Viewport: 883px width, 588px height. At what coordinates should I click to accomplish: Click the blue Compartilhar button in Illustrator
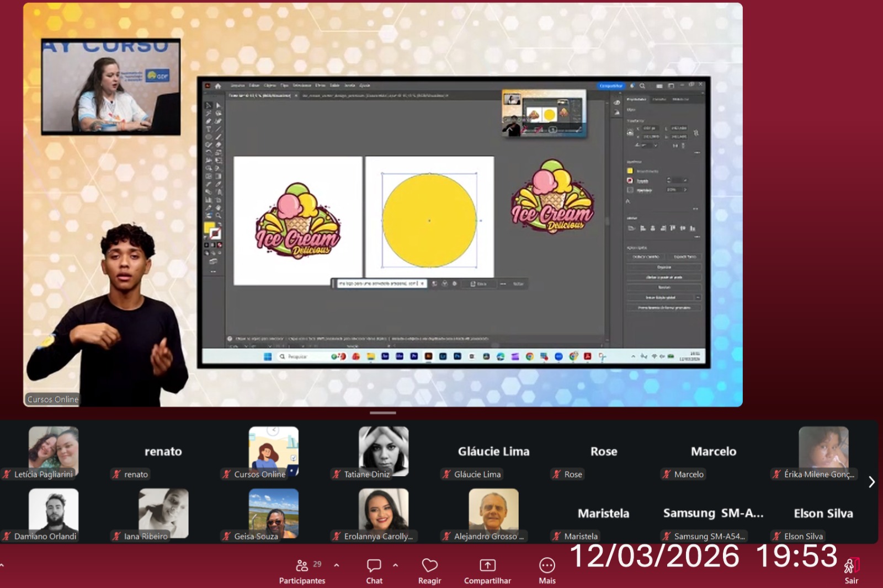coord(611,85)
